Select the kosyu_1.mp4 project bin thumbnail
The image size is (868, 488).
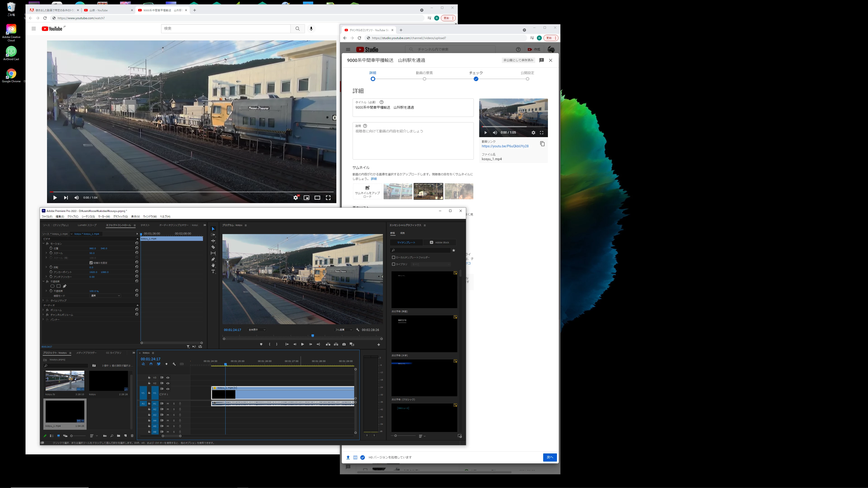pos(65,411)
